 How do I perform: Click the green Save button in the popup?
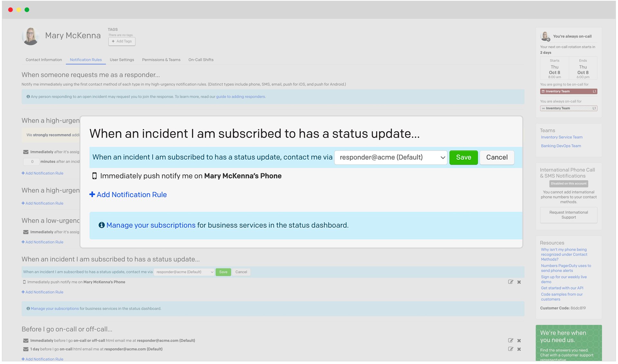click(x=463, y=157)
